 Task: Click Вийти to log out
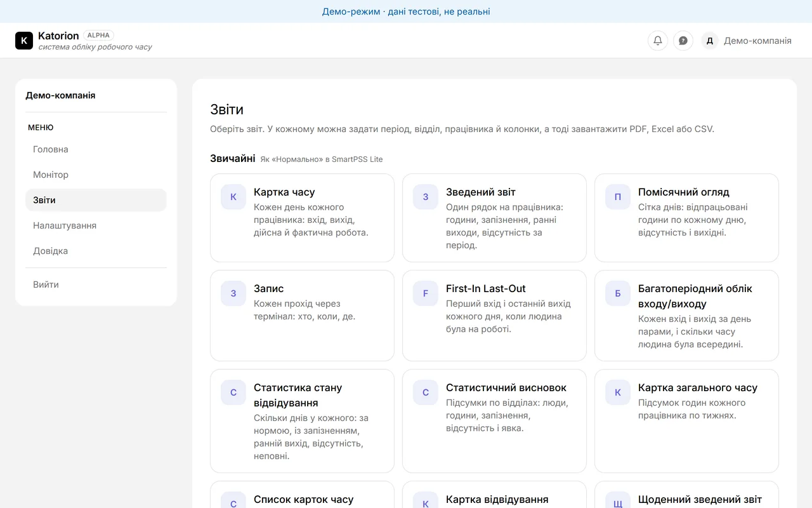coord(96,284)
